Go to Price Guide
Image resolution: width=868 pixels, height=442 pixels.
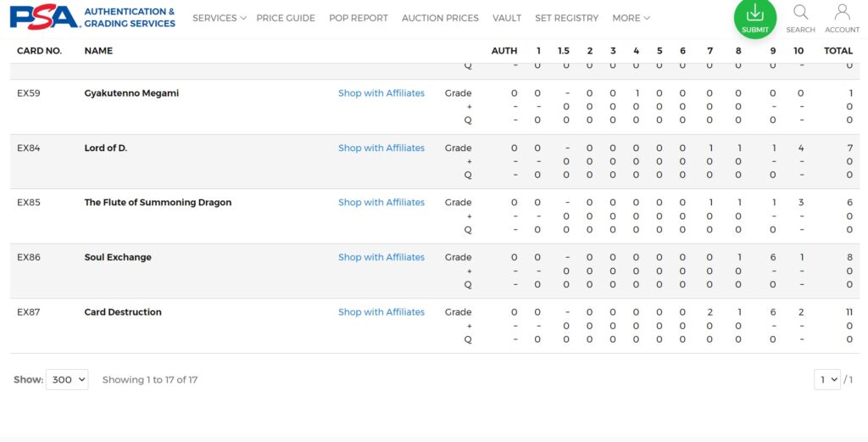point(286,18)
